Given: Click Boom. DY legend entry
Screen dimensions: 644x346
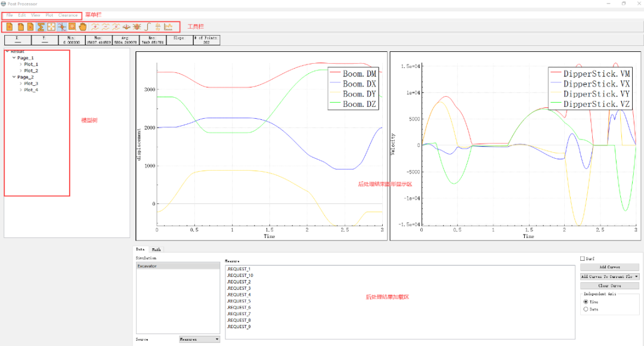Looking at the screenshot, I should point(353,94).
